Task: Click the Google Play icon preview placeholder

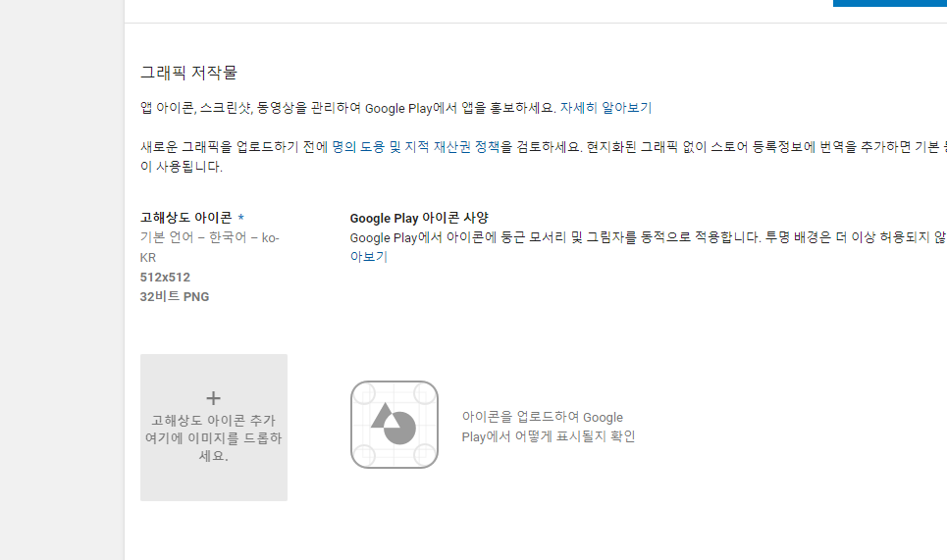Action: pyautogui.click(x=394, y=424)
